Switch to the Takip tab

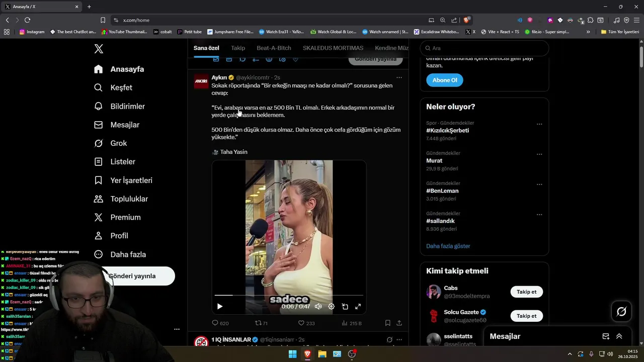(238, 48)
